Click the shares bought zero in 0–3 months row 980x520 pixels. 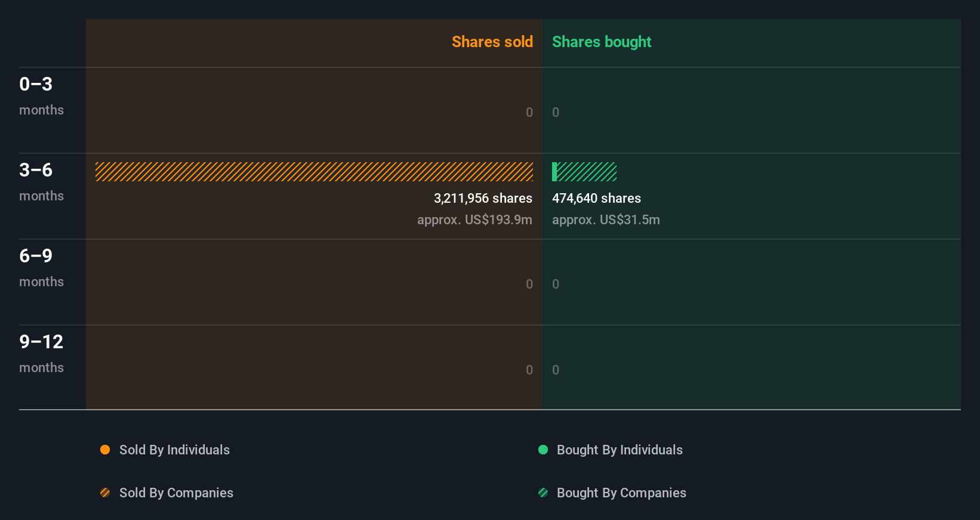pos(556,113)
